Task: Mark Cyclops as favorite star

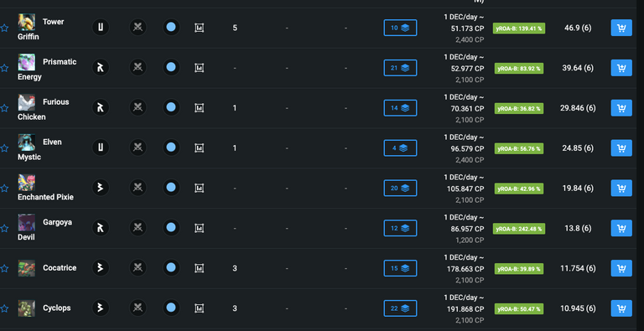Action: 4,308
